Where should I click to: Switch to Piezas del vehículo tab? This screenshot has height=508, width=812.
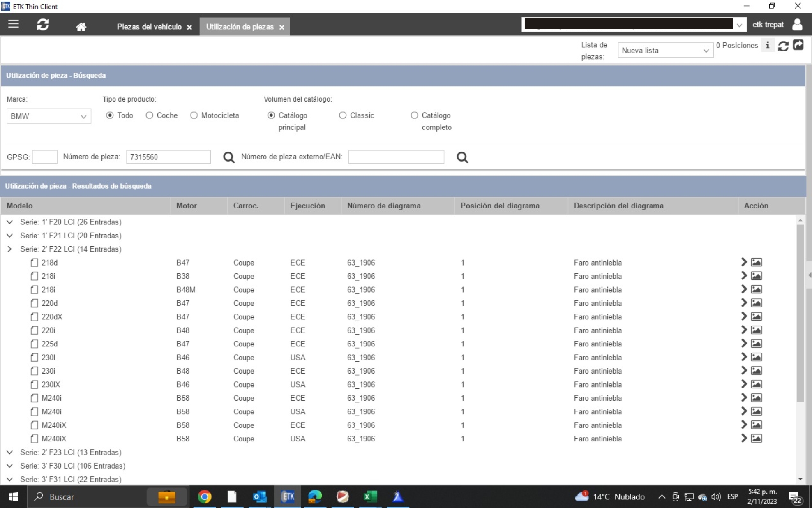click(149, 27)
